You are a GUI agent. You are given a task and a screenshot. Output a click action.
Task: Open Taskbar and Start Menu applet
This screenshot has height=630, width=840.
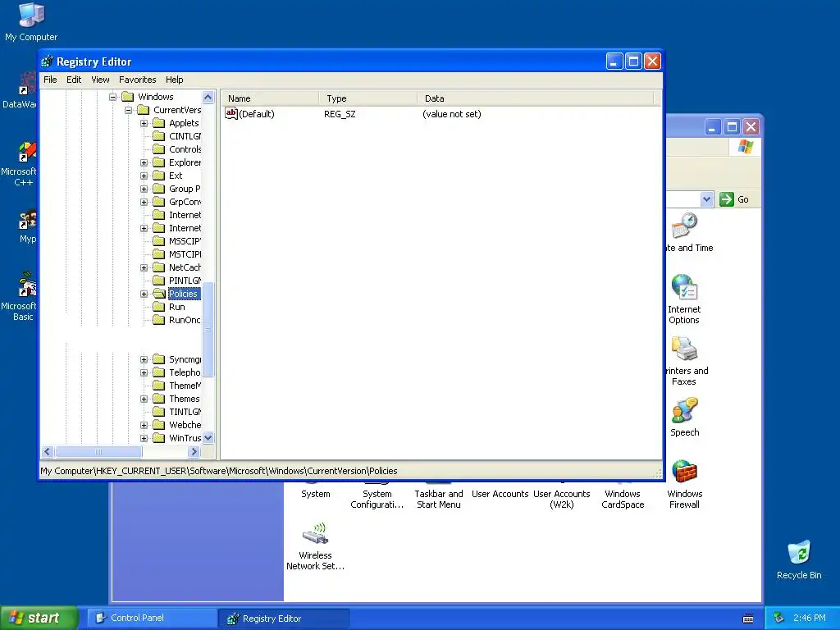pos(439,496)
